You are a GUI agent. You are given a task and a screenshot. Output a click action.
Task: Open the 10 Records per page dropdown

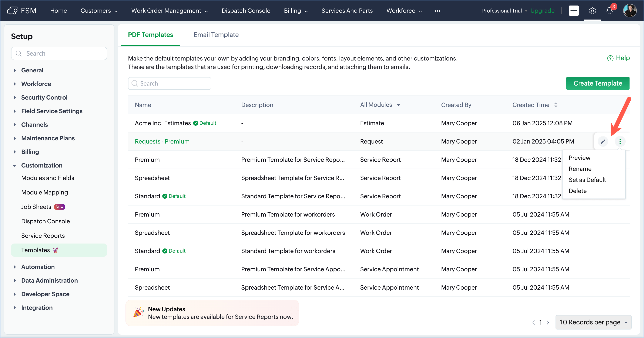(593, 322)
